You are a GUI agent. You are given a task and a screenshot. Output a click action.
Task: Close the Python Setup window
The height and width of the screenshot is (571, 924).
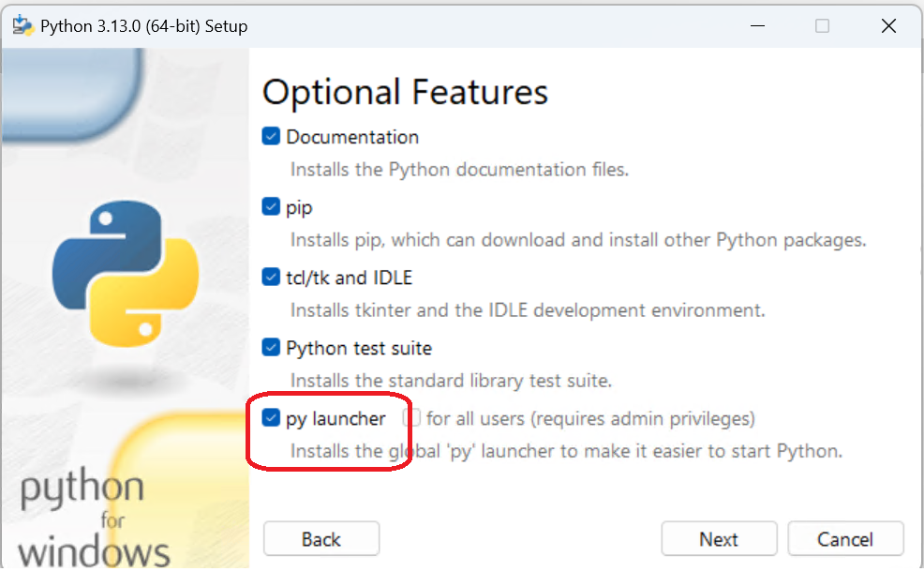click(889, 26)
